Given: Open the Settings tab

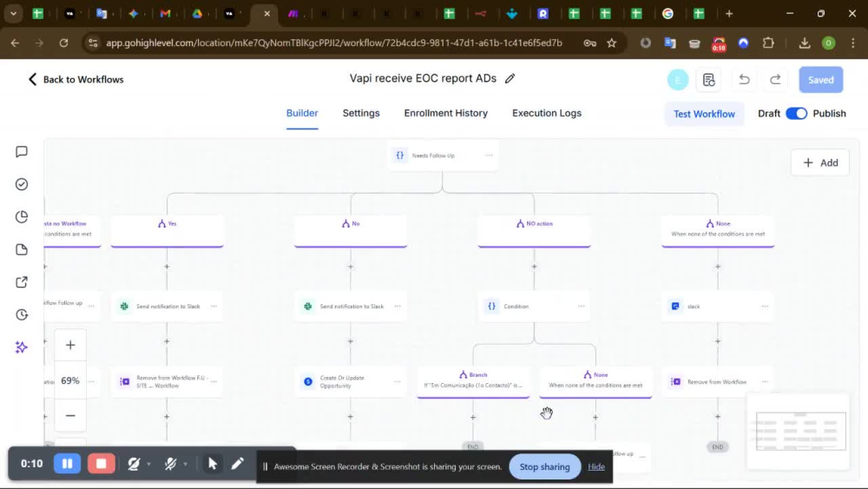Looking at the screenshot, I should [361, 113].
